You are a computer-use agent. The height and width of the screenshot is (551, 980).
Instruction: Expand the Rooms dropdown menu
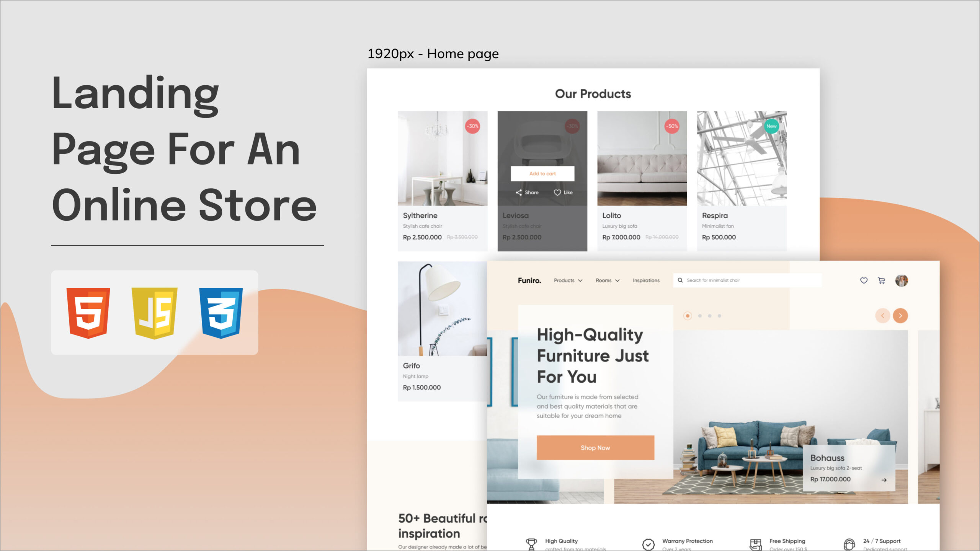[607, 280]
